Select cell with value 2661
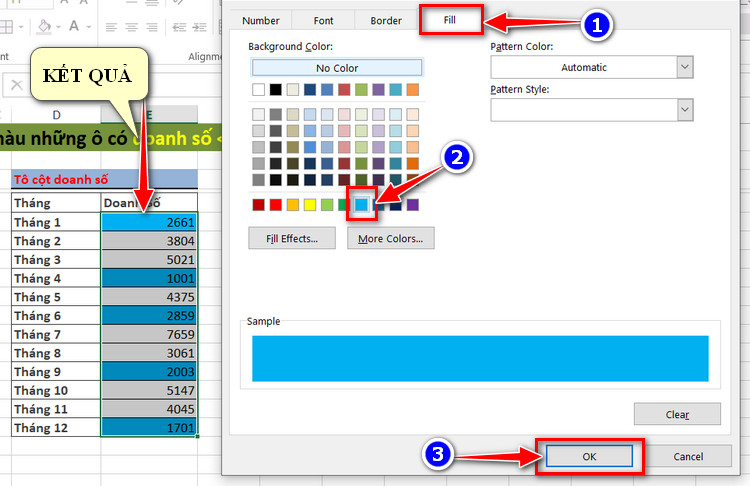This screenshot has height=486, width=750. 149,222
